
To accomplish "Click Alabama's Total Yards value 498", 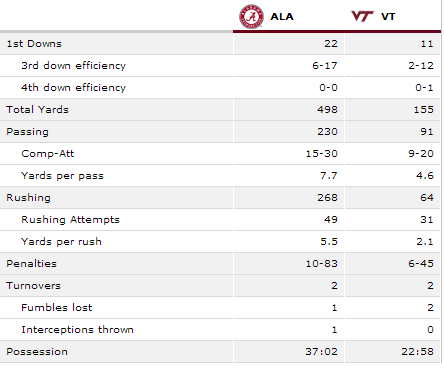I will [327, 110].
